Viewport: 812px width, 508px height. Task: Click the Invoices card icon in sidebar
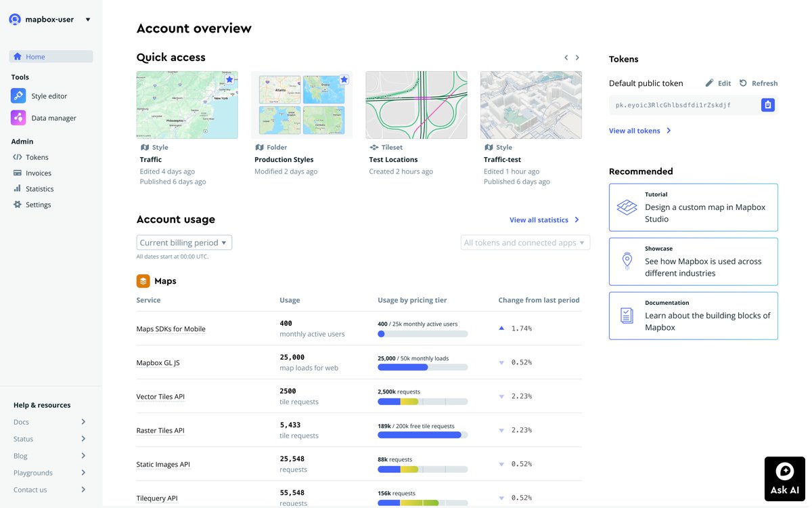coord(18,173)
